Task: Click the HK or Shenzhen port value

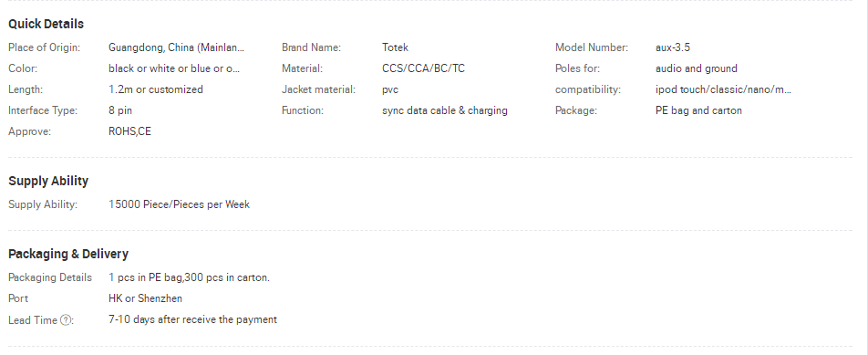Action: [145, 298]
